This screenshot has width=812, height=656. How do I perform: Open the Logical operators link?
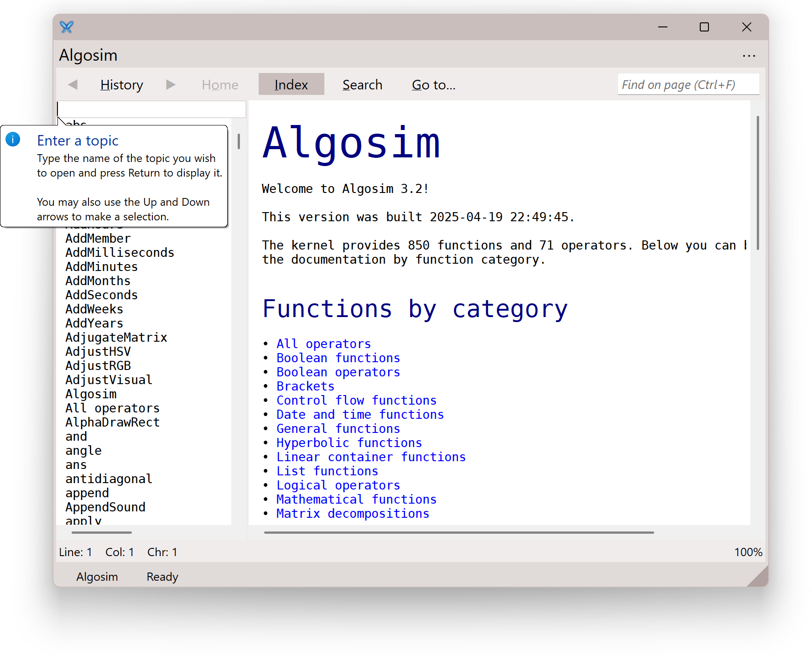[338, 485]
